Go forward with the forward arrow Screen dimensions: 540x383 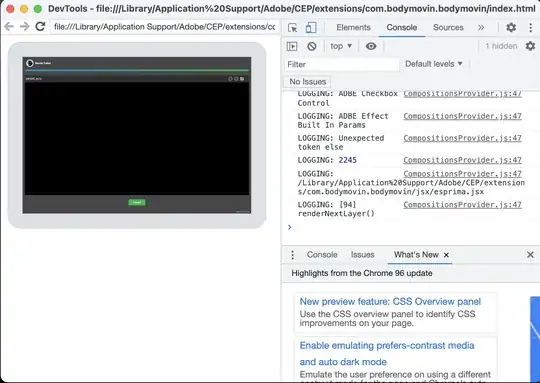24,27
